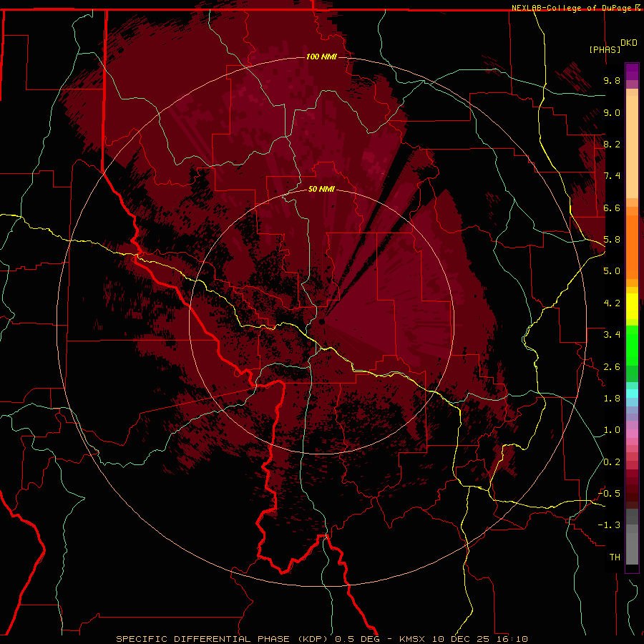Screen dimensions: 644x644
Task: Click the 3.4 color scale value
Action: pos(612,335)
